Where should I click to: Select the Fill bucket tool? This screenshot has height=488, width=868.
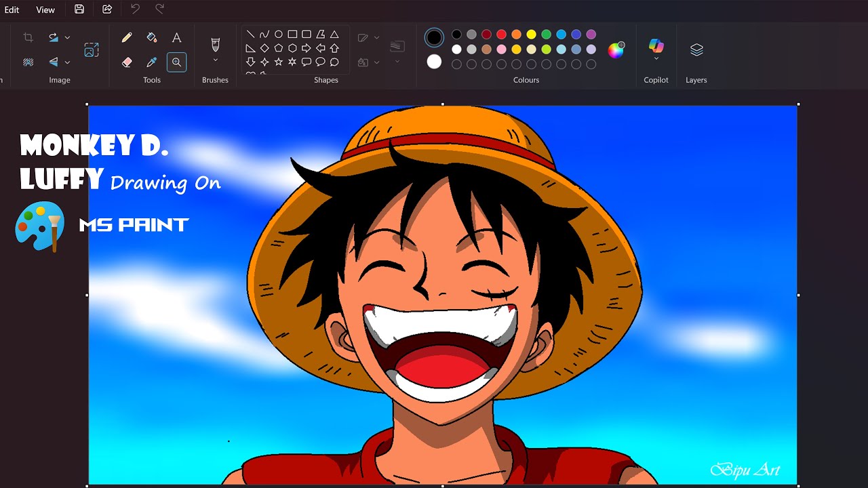coord(152,38)
